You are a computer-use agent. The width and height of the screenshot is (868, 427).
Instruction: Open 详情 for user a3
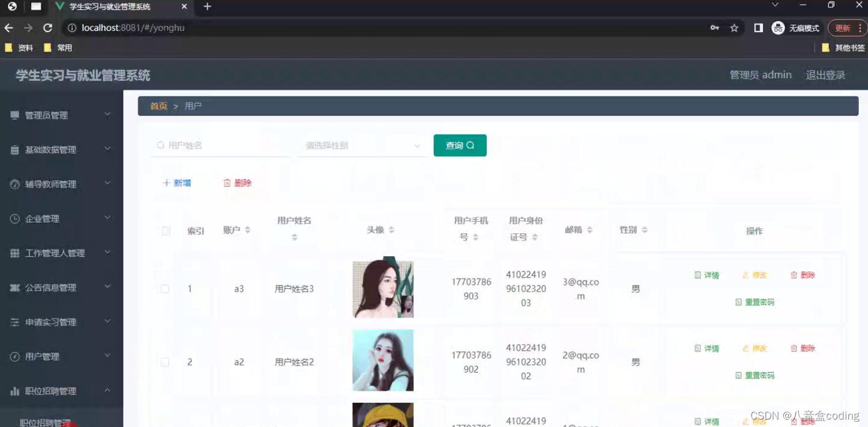pos(707,275)
